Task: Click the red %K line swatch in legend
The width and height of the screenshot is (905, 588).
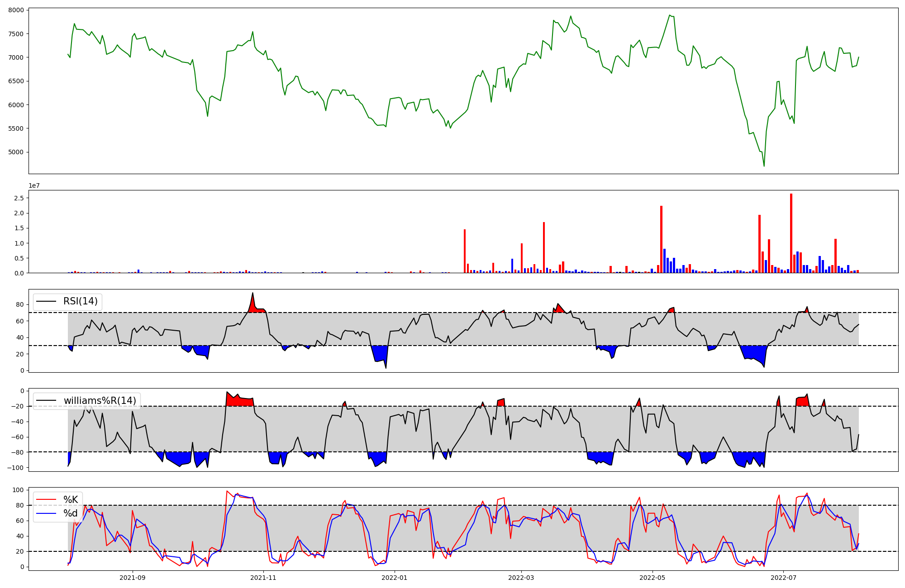Action: [x=46, y=500]
